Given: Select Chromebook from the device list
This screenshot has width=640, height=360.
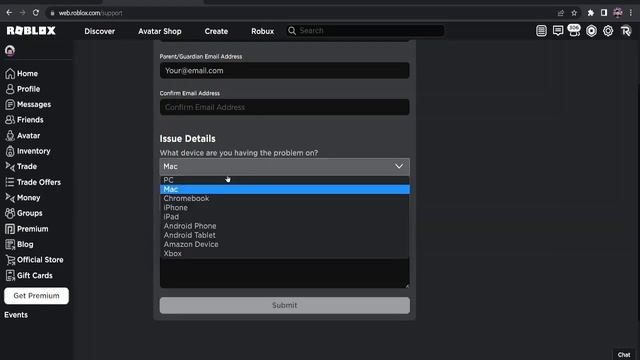Looking at the screenshot, I should (284, 198).
